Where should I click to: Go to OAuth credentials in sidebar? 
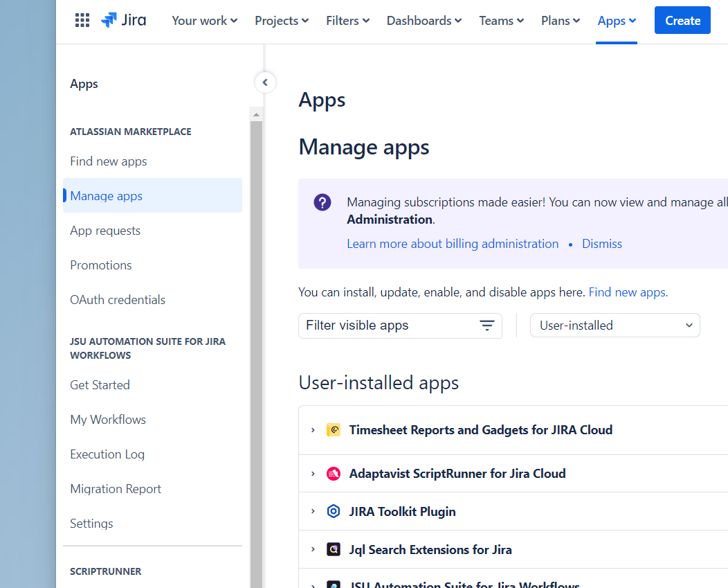118,300
